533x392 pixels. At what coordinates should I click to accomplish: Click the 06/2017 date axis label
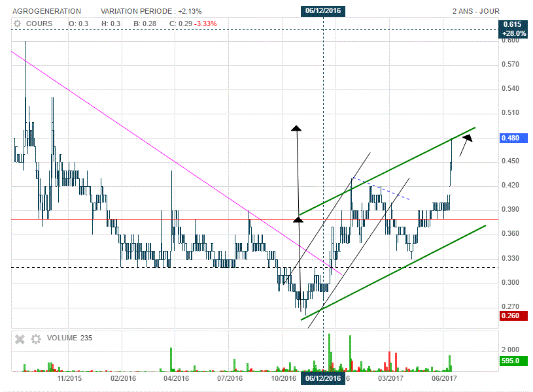point(444,378)
